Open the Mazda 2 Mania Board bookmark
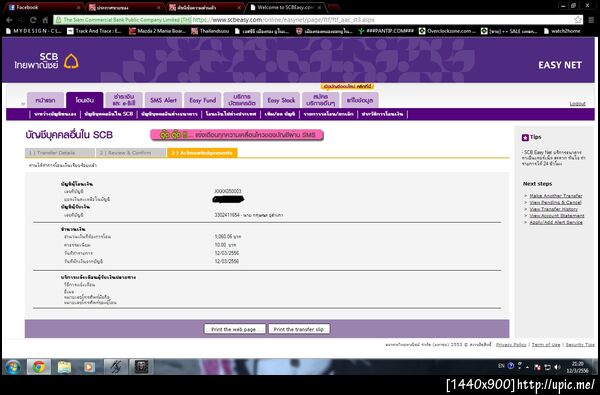Viewport: 600px width, 395px height. (157, 31)
